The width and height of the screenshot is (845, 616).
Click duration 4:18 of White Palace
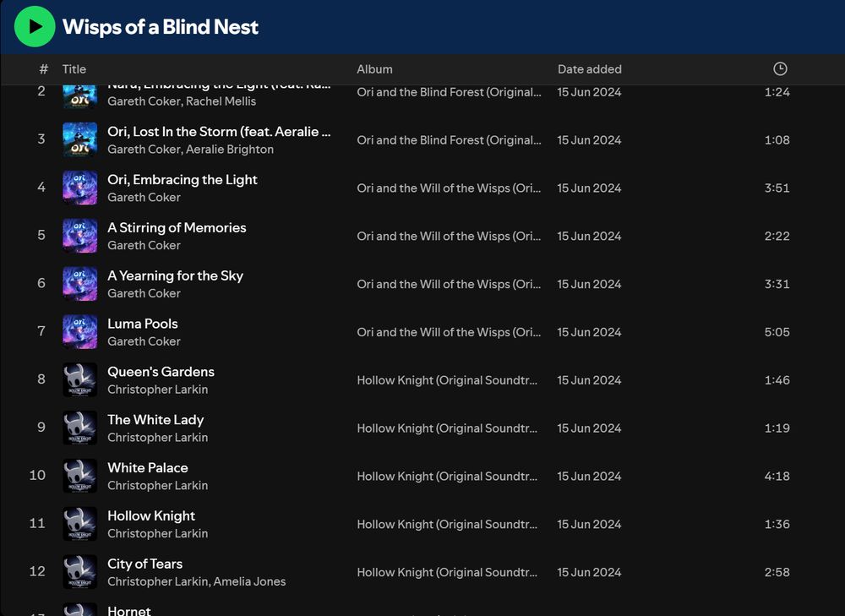(x=777, y=476)
